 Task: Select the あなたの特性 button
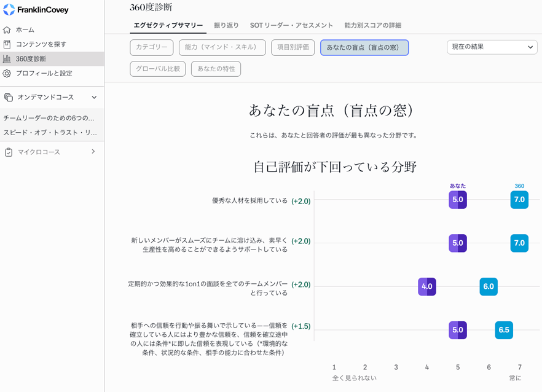click(216, 69)
